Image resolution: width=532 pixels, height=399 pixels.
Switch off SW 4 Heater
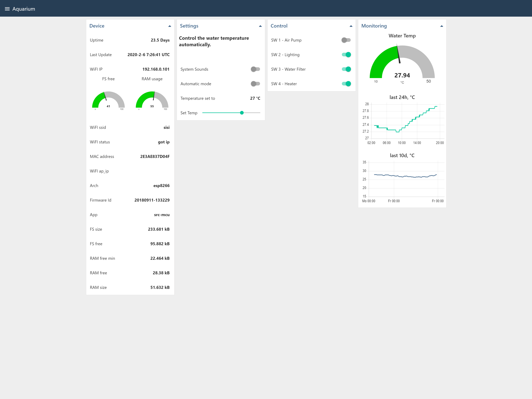(346, 84)
